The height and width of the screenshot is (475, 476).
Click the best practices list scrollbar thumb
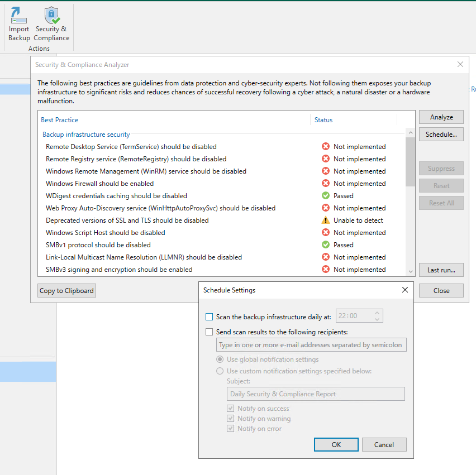[x=411, y=162]
